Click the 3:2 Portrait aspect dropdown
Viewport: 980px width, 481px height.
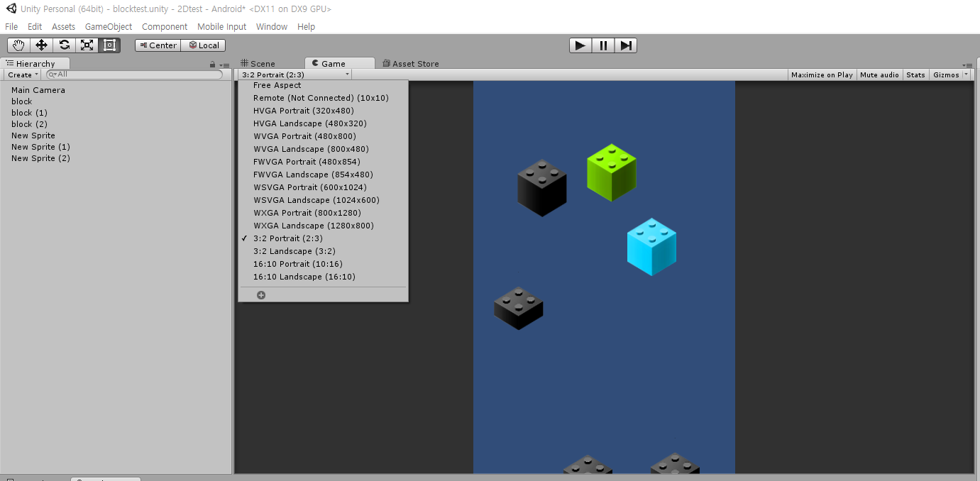click(x=295, y=74)
